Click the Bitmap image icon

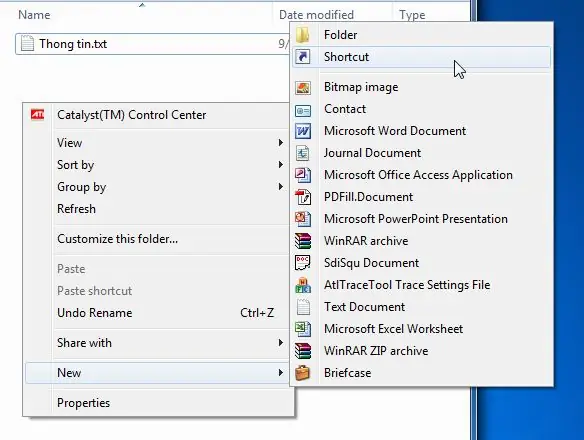[x=303, y=87]
